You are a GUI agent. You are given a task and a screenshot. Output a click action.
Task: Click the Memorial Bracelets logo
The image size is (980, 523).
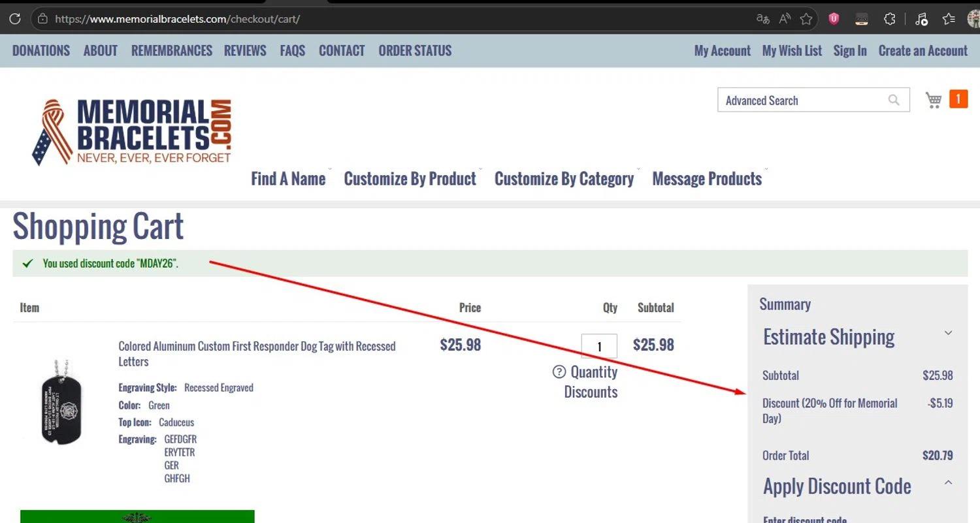coord(131,132)
